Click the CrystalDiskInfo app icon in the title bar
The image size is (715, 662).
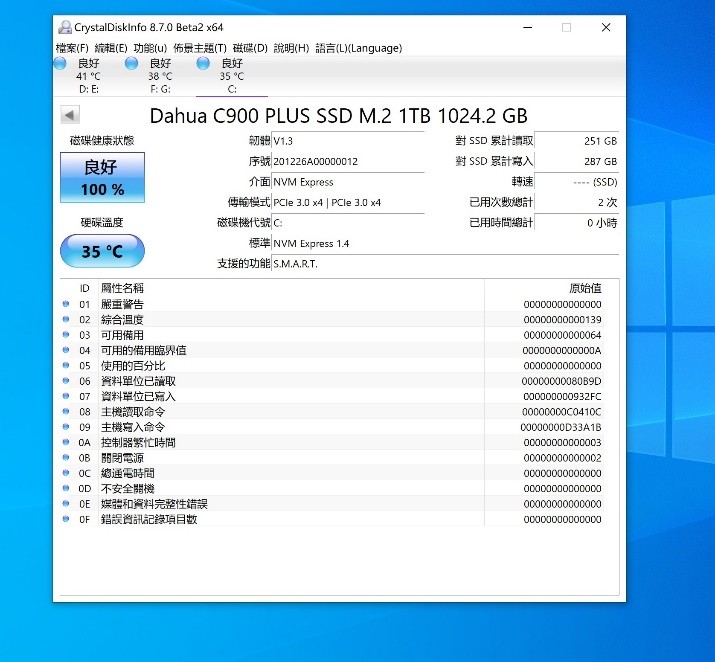pyautogui.click(x=65, y=27)
